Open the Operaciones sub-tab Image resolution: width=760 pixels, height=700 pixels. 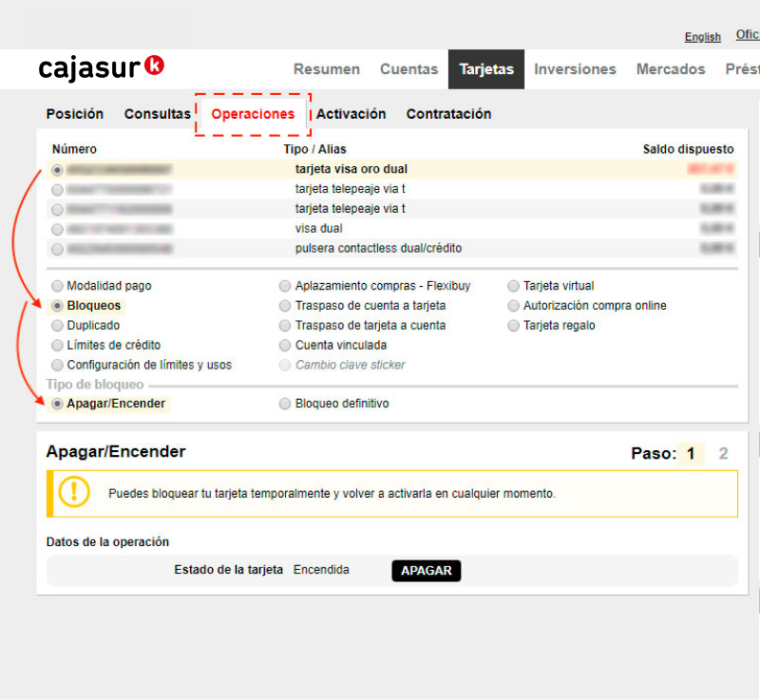click(253, 114)
